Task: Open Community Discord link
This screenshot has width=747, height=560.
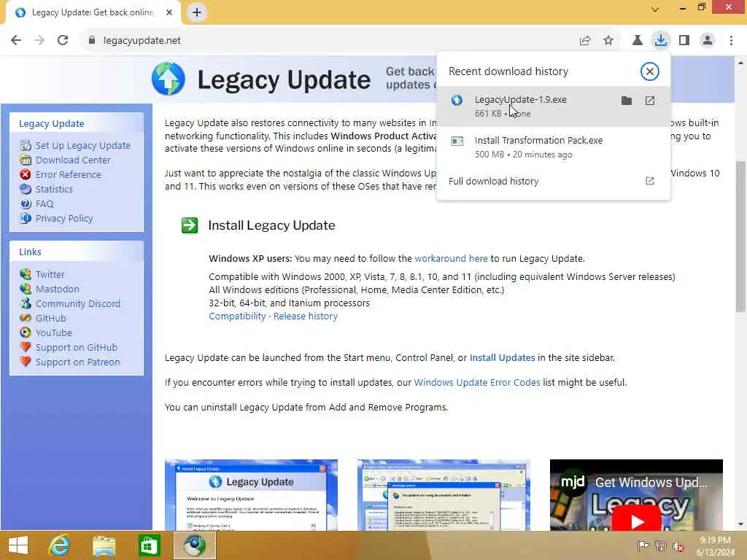Action: [77, 303]
